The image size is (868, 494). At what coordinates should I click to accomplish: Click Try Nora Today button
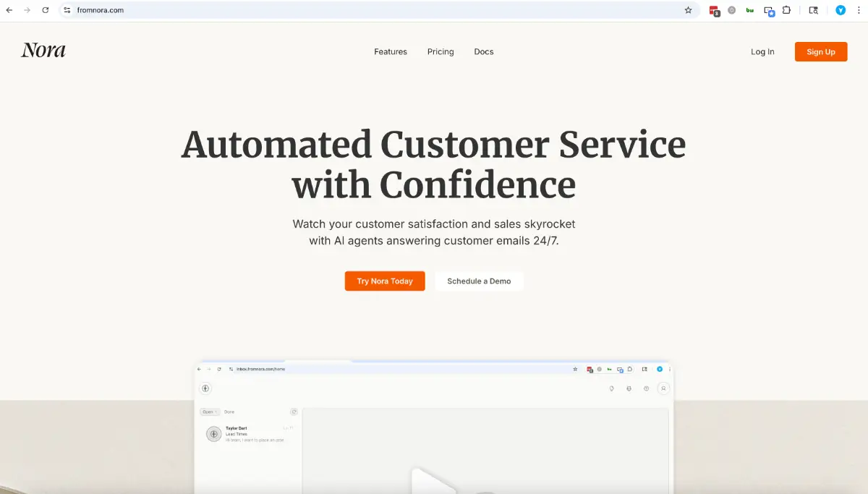(x=385, y=281)
